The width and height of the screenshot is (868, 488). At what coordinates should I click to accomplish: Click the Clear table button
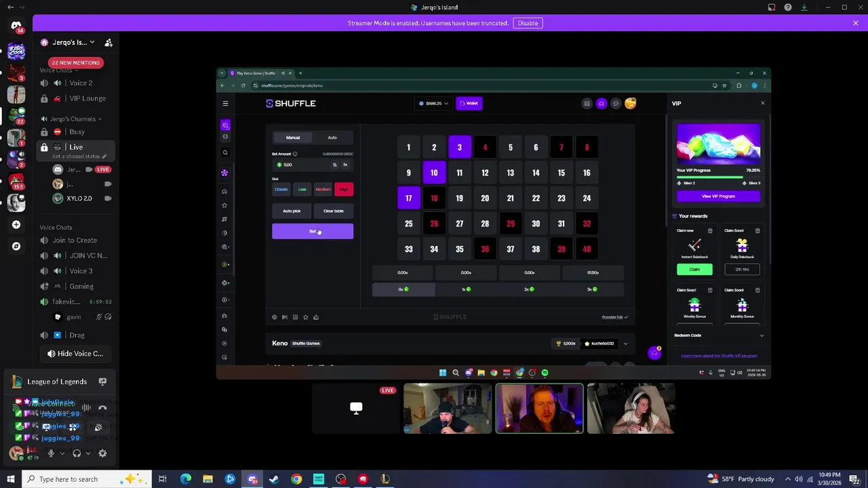(x=333, y=211)
